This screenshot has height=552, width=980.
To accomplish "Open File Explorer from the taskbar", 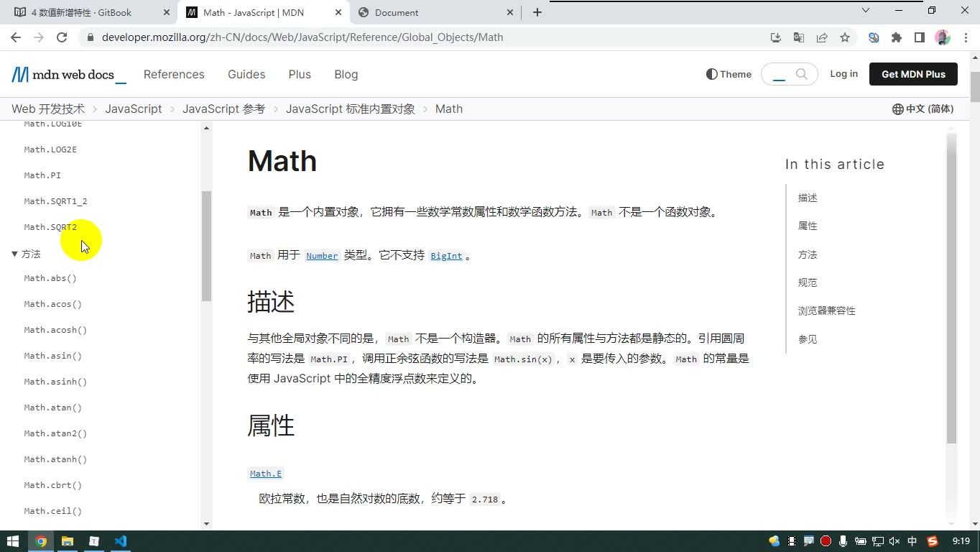I will [67, 541].
